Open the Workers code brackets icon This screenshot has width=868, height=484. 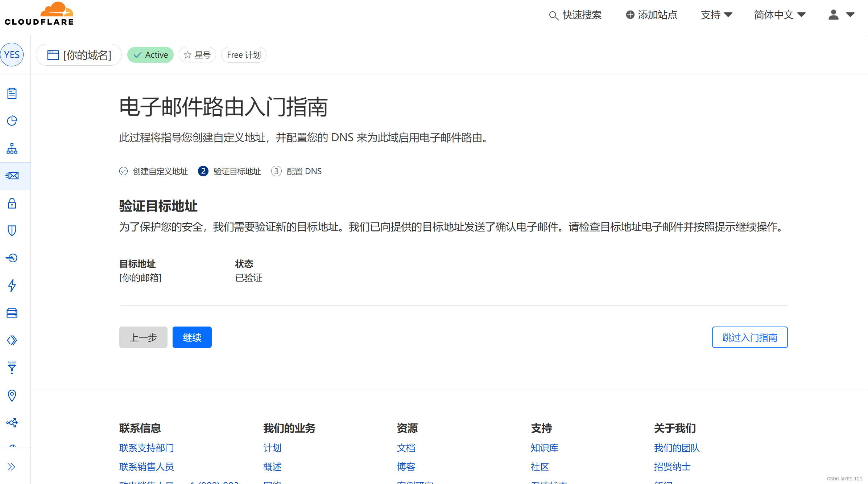point(12,340)
